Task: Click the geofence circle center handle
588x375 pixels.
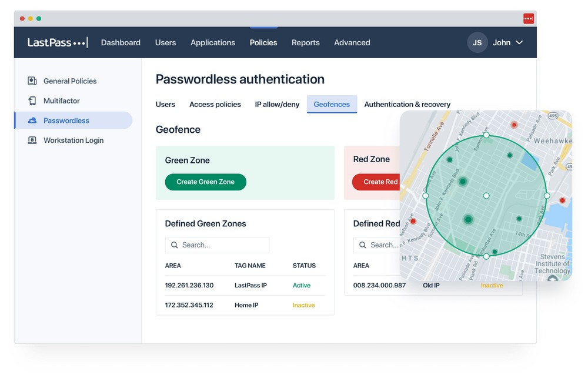Action: tap(486, 196)
